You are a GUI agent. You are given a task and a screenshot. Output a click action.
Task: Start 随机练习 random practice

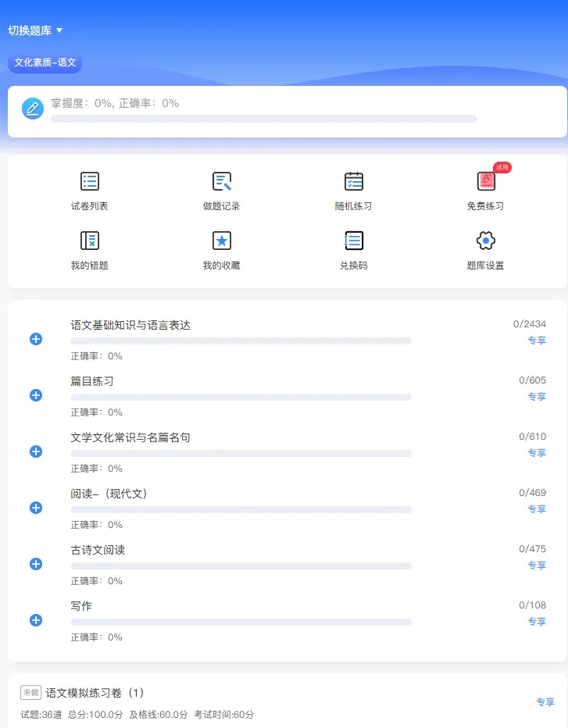pos(353,182)
